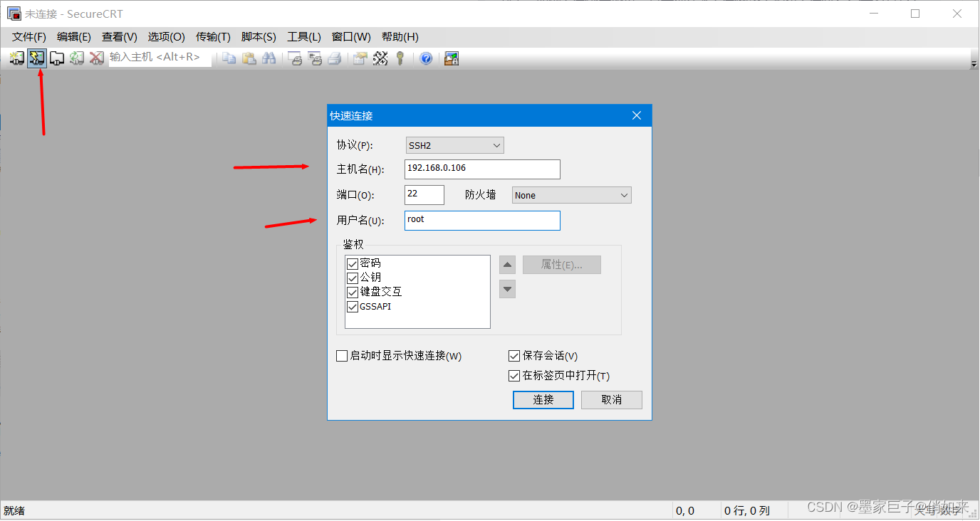The image size is (980, 521).
Task: Uncheck the 公钥 authentication checkbox
Action: pos(352,278)
